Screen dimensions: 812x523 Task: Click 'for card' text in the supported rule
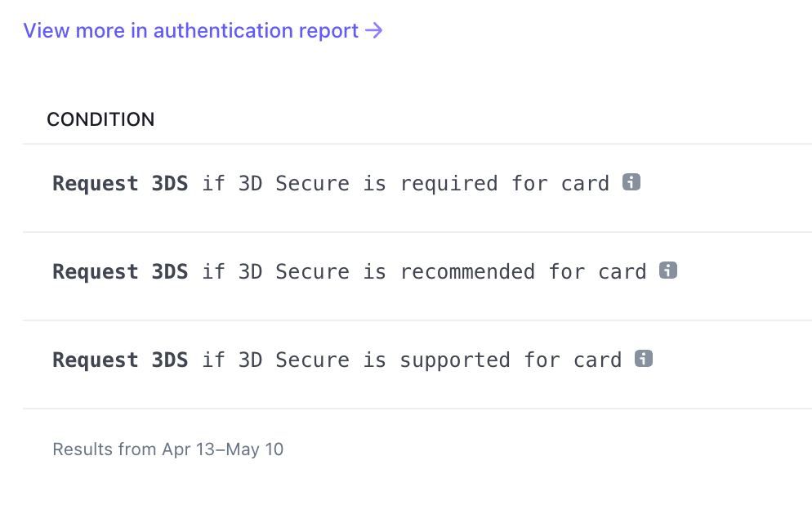tap(573, 360)
